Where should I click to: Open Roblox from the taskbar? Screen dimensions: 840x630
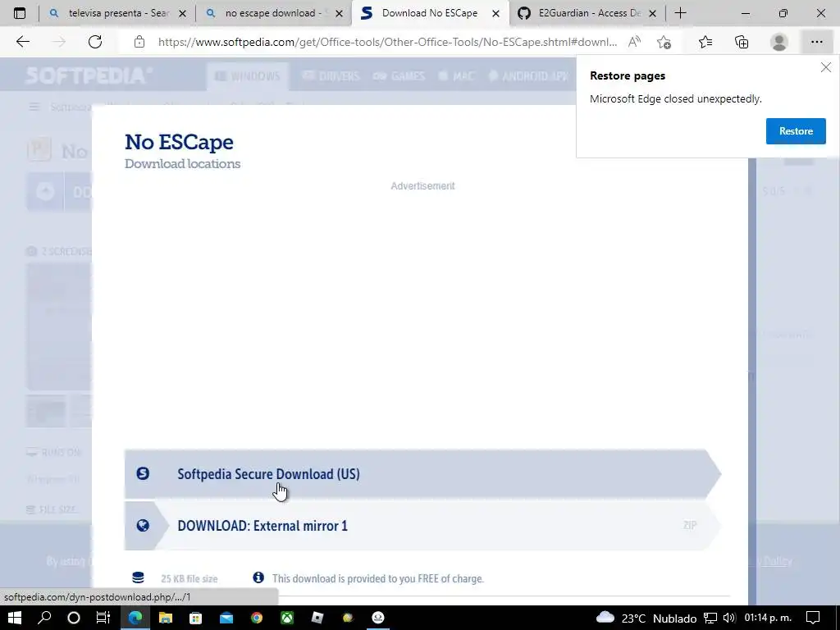pos(317,618)
